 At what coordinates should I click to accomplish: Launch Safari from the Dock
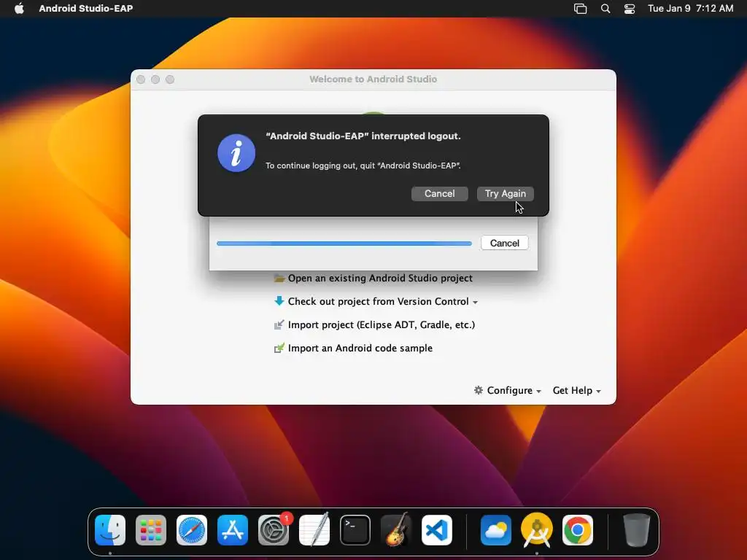pos(192,530)
